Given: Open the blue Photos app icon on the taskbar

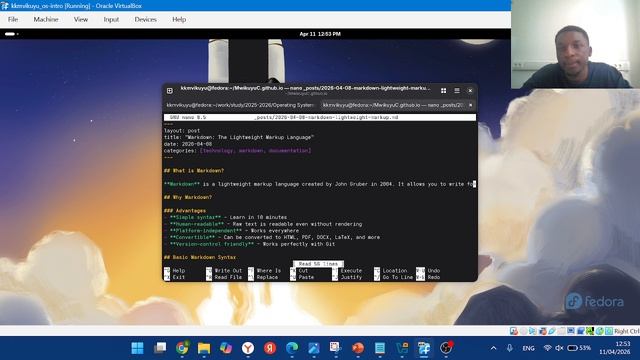Looking at the screenshot, I should click(314, 348).
